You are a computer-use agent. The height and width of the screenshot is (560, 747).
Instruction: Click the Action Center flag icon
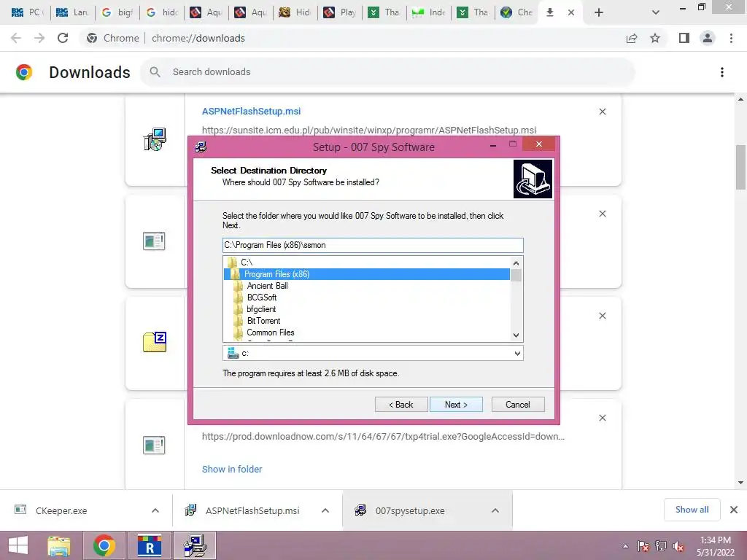pyautogui.click(x=643, y=546)
